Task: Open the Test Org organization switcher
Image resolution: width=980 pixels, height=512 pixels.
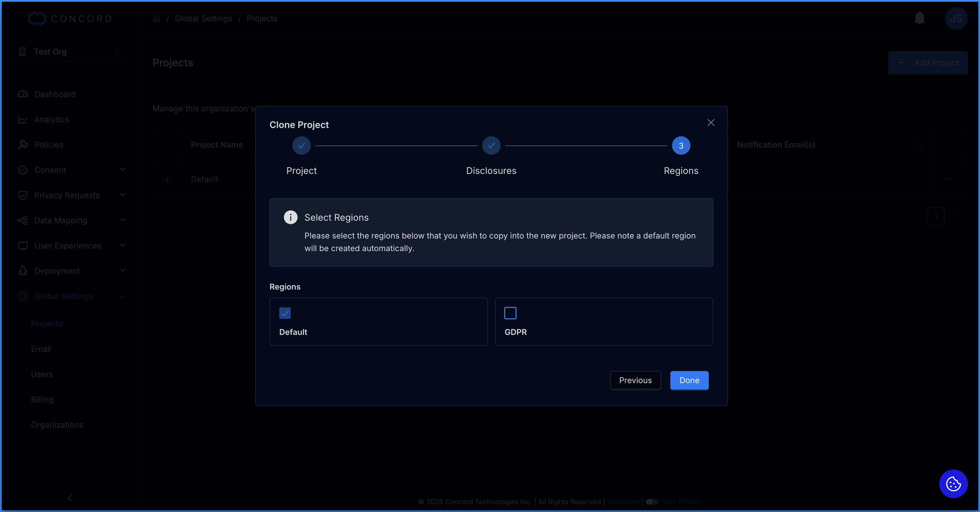Action: click(70, 51)
